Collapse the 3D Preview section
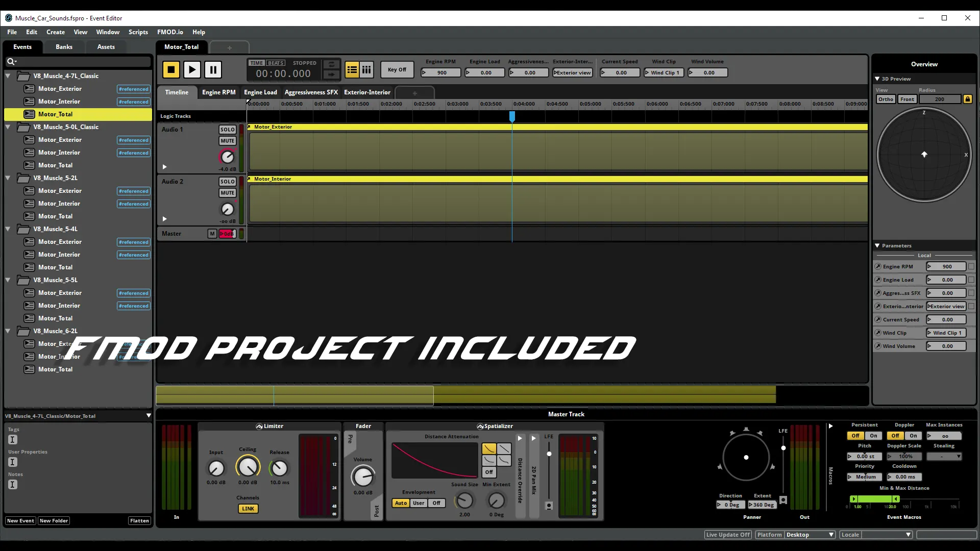 click(877, 79)
